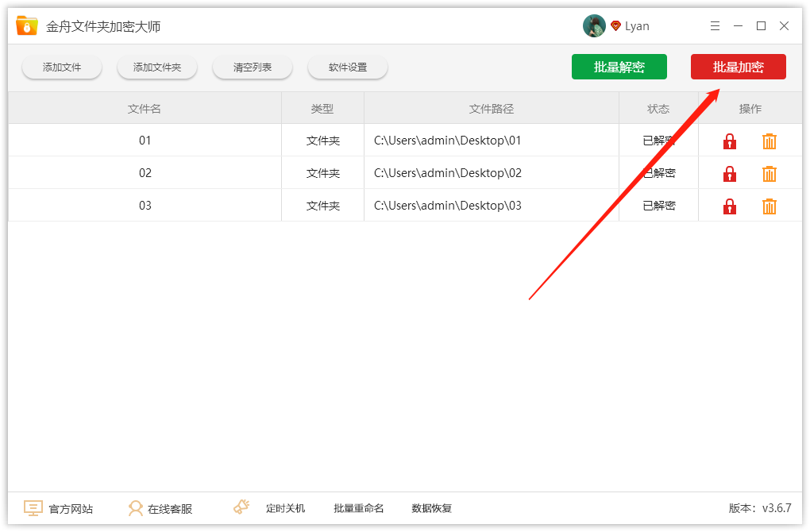Open 在线客服 link
The height and width of the screenshot is (532, 810).
[x=170, y=509]
